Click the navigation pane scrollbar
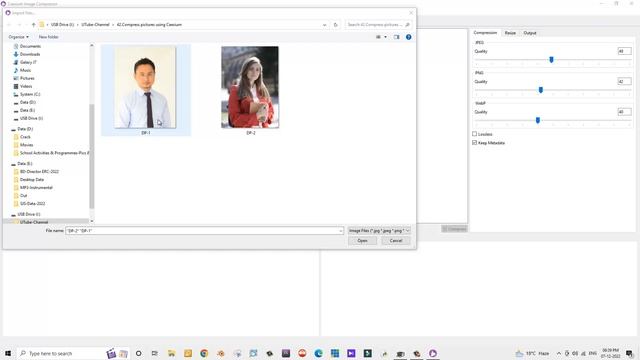The width and height of the screenshot is (640, 360). click(91, 156)
